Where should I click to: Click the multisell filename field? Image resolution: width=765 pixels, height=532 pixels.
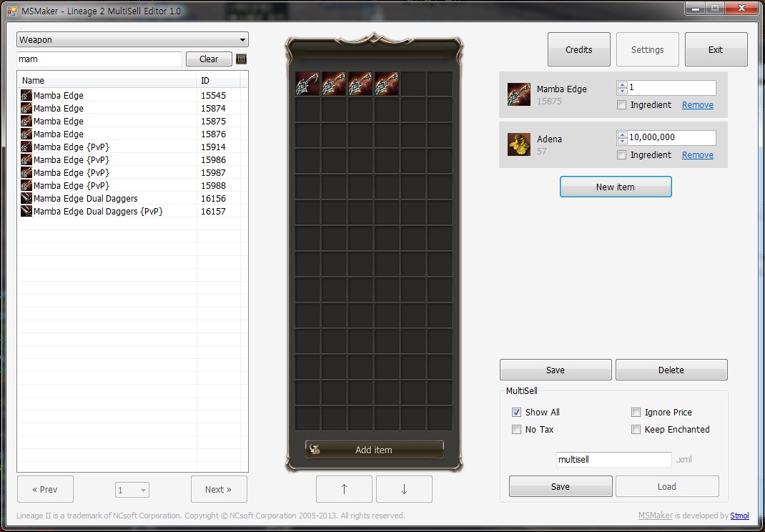point(613,459)
